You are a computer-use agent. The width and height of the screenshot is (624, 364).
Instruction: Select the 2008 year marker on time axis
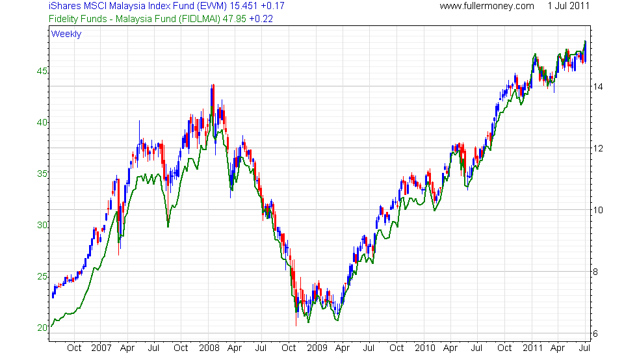(209, 348)
